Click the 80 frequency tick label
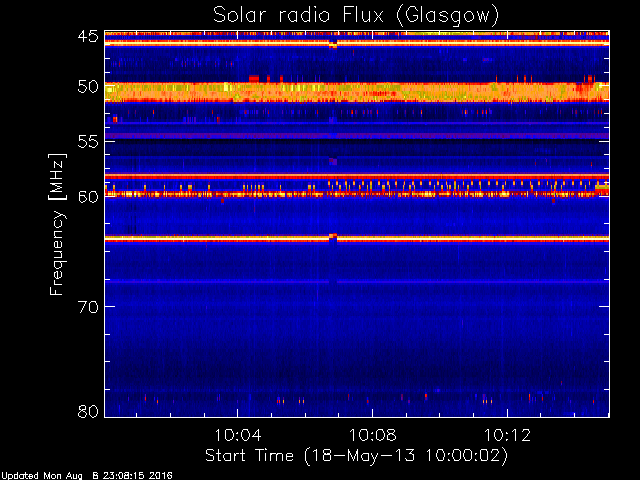The height and width of the screenshot is (480, 640). 88,411
